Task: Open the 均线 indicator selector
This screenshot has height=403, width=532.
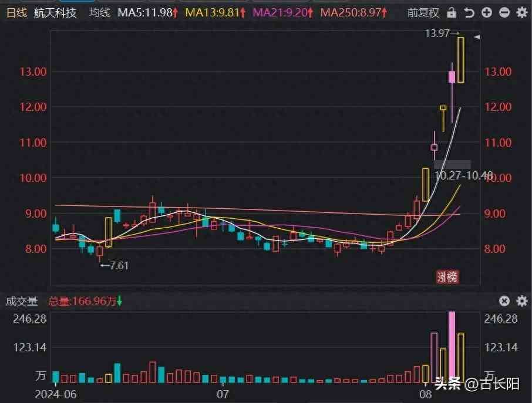Action: point(100,12)
